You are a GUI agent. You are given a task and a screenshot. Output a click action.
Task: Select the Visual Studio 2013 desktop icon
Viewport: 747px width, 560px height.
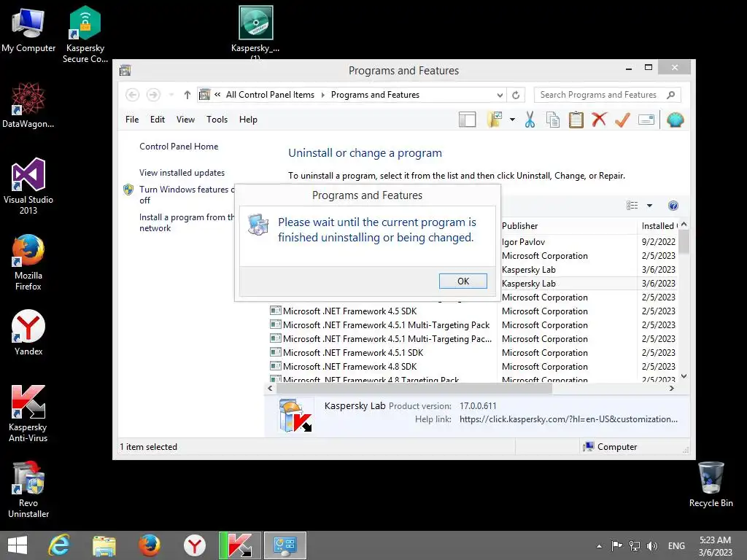click(28, 186)
